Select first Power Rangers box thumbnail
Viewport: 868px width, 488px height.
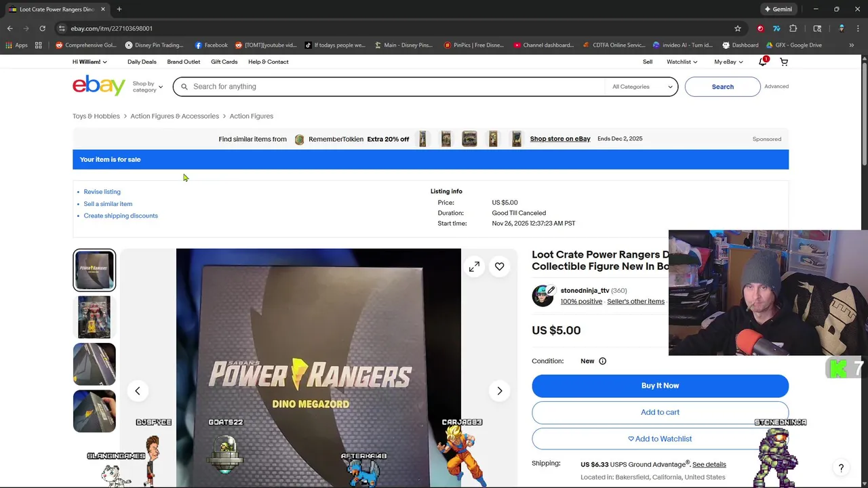(x=94, y=270)
